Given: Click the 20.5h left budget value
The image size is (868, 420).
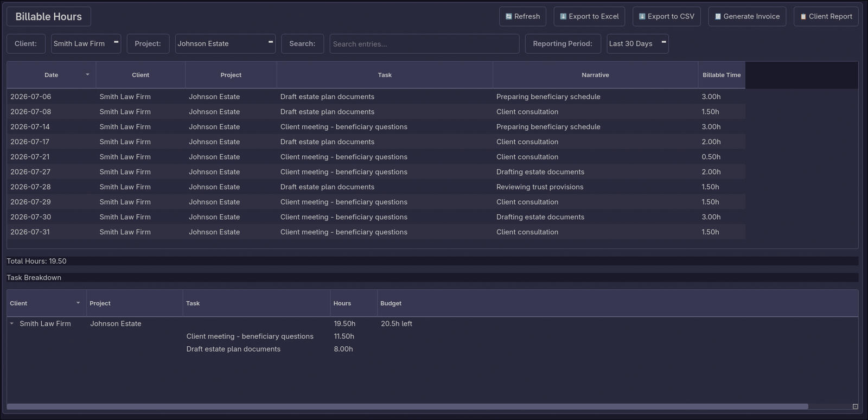Looking at the screenshot, I should (397, 323).
